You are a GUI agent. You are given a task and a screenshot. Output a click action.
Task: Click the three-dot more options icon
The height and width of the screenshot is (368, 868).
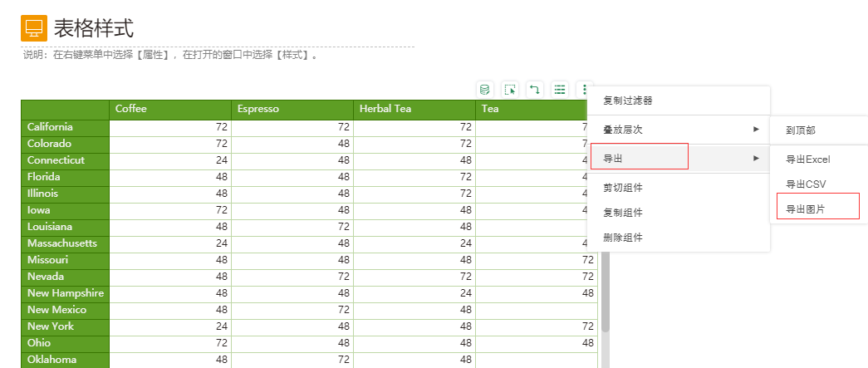tap(585, 89)
